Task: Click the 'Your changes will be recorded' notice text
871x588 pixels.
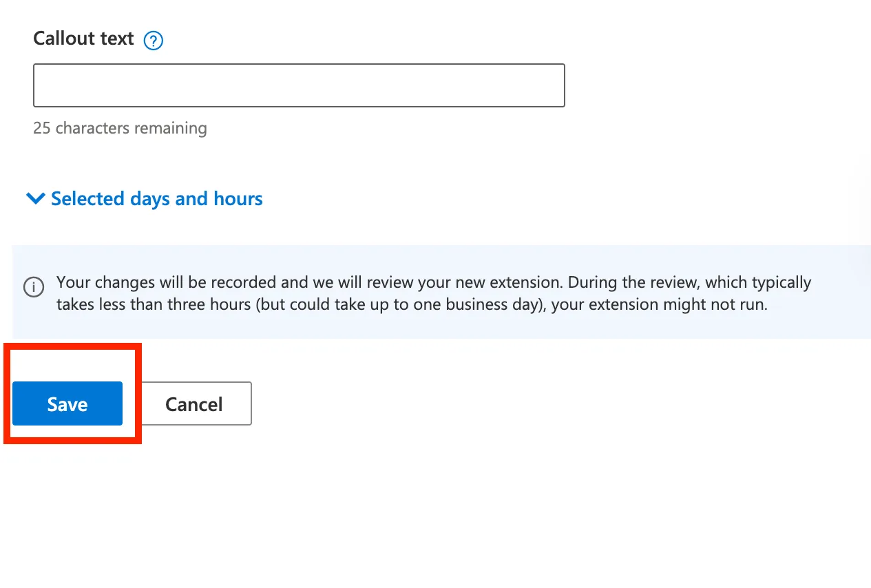Action: pyautogui.click(x=434, y=293)
